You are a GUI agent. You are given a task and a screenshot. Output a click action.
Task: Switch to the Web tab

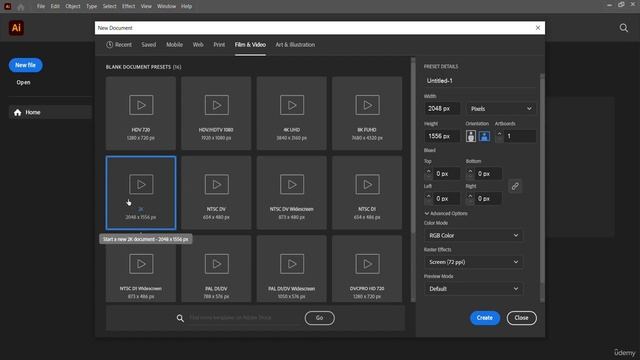pos(198,45)
